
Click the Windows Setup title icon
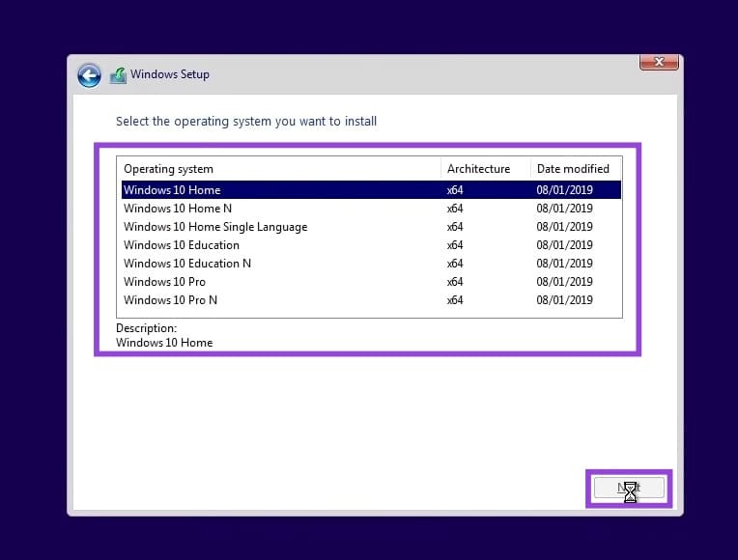(119, 75)
